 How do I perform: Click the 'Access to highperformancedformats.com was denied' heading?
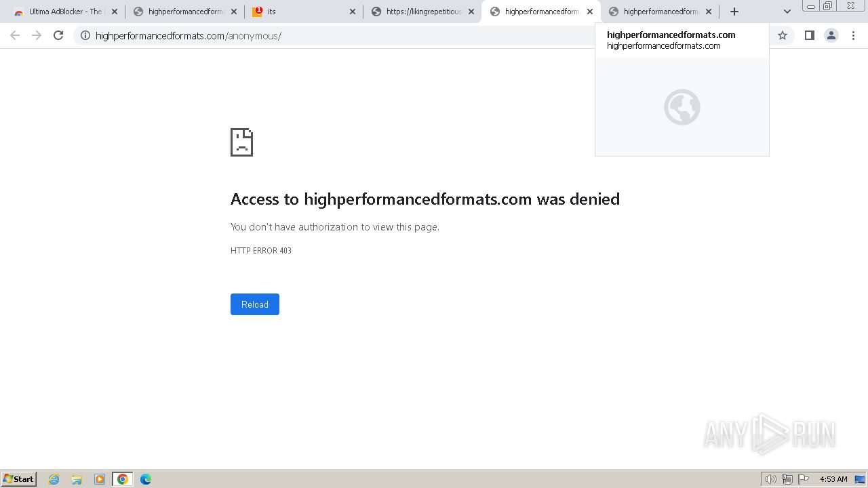tap(425, 199)
